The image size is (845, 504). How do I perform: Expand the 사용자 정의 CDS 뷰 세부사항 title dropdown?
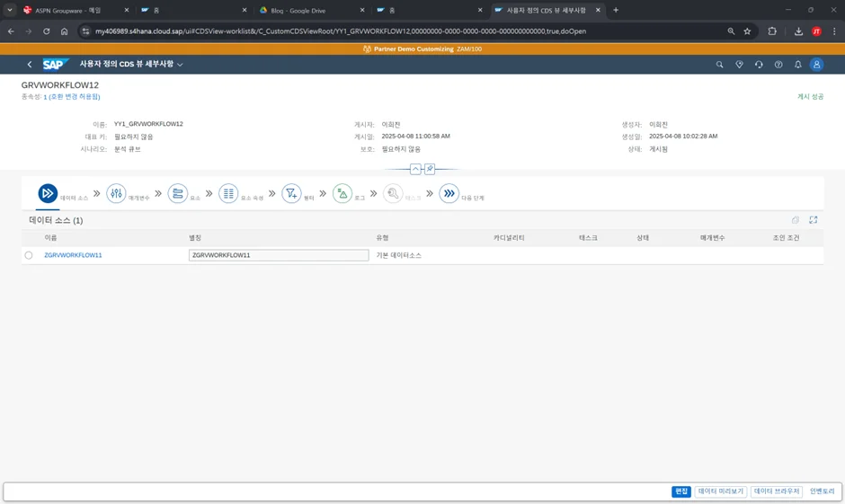click(x=180, y=65)
